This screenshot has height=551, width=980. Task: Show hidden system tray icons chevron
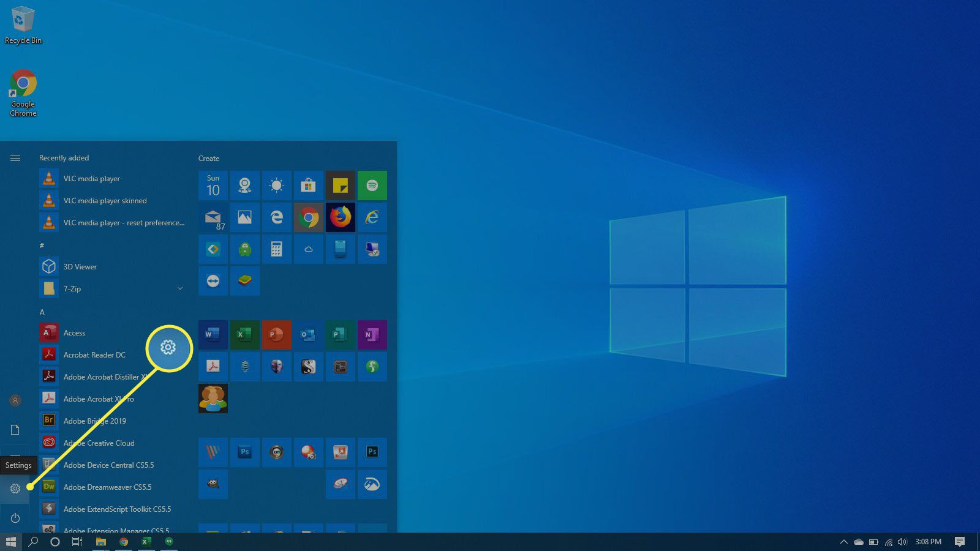(843, 542)
